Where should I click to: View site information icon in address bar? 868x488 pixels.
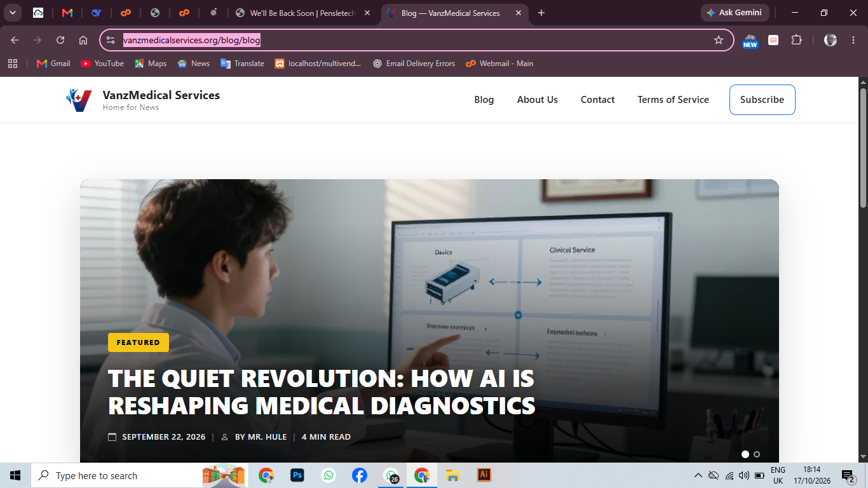(x=111, y=40)
